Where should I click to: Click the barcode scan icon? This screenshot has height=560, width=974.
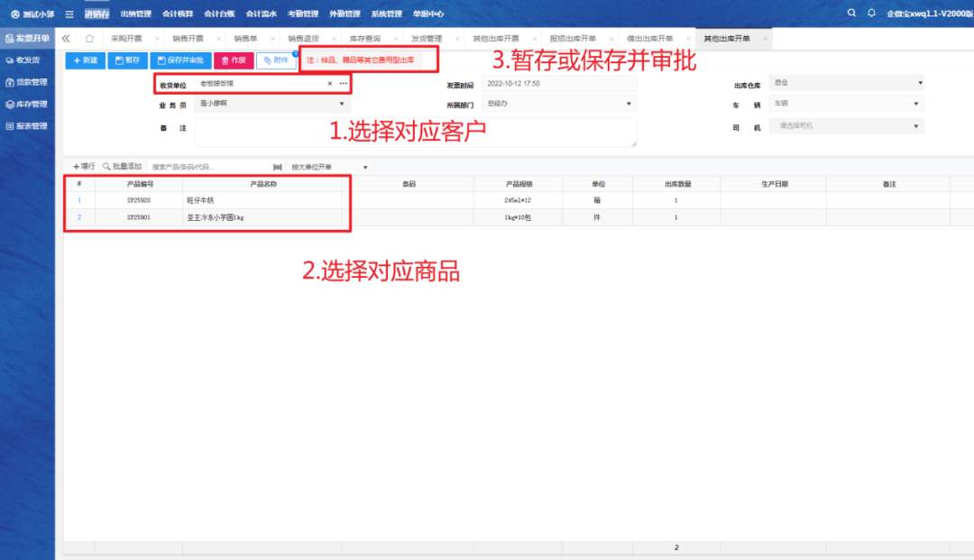[x=277, y=167]
